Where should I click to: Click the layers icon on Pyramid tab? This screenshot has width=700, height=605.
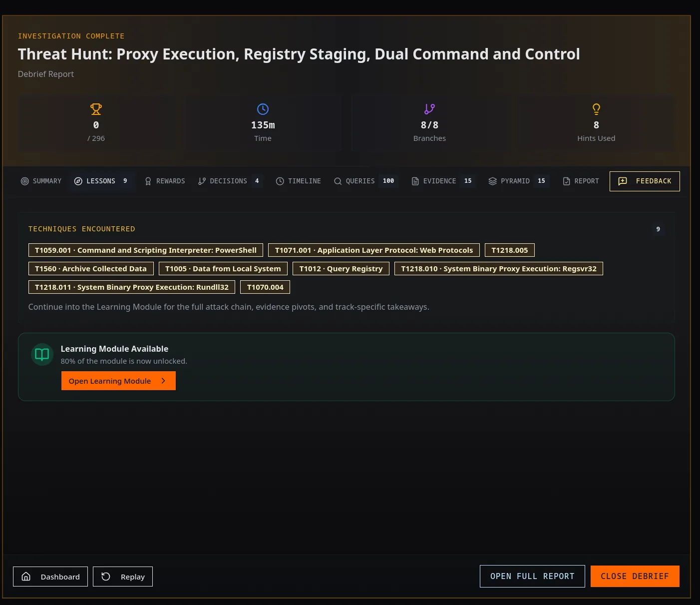tap(493, 181)
